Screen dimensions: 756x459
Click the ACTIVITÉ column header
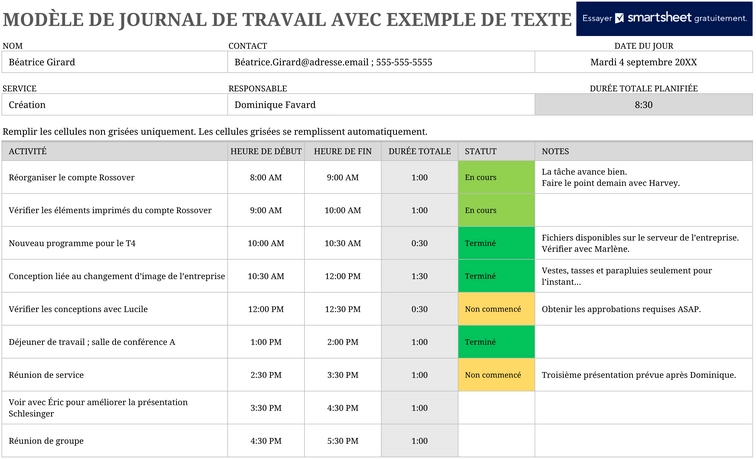tap(114, 151)
